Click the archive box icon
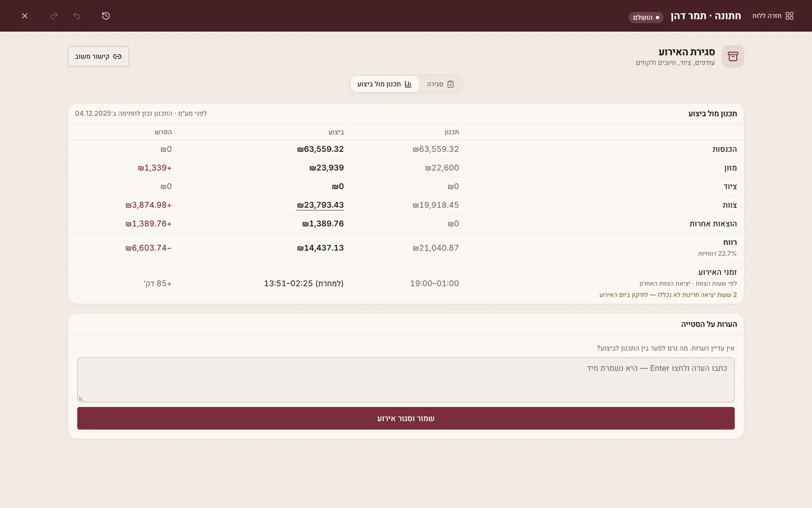 [733, 56]
